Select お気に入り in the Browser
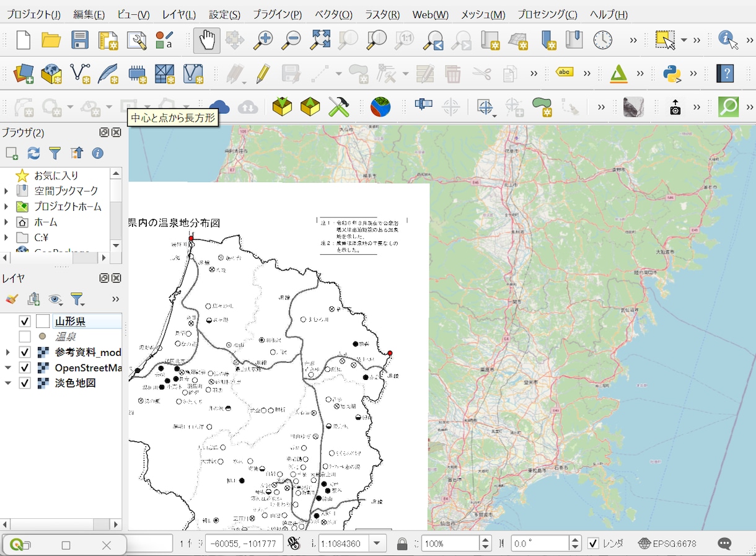 click(x=56, y=175)
